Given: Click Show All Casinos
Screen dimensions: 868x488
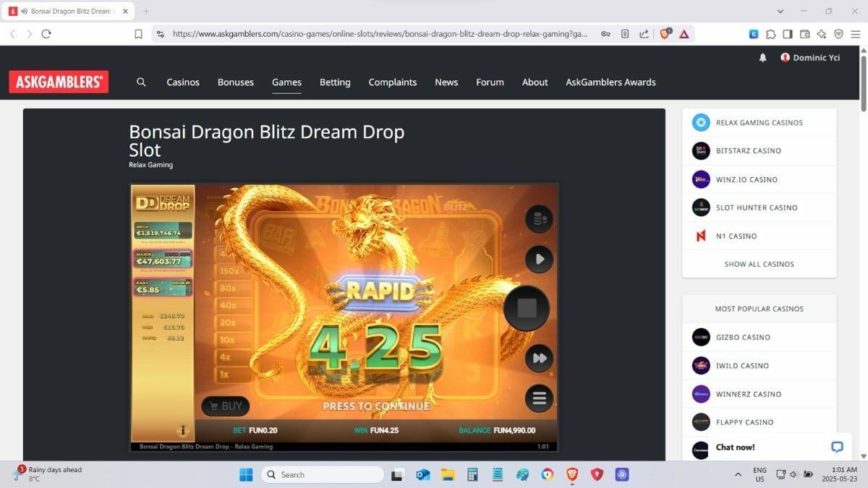Looking at the screenshot, I should (x=759, y=264).
